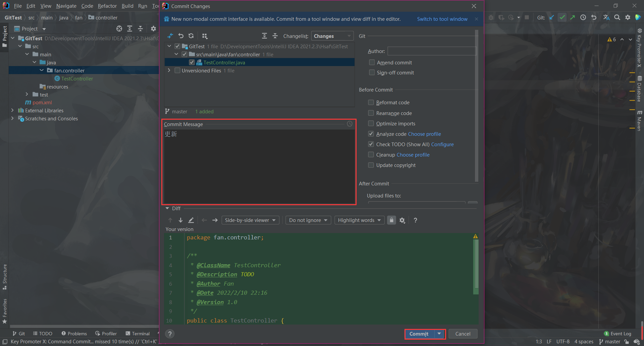Enable Amend commit checkbox
Viewport: 644px width, 346px height.
point(372,62)
